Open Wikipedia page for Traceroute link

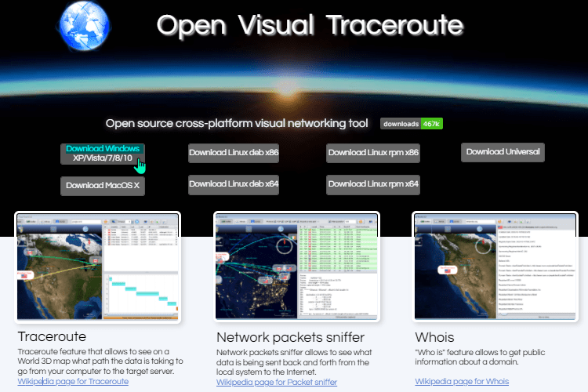coord(73,382)
